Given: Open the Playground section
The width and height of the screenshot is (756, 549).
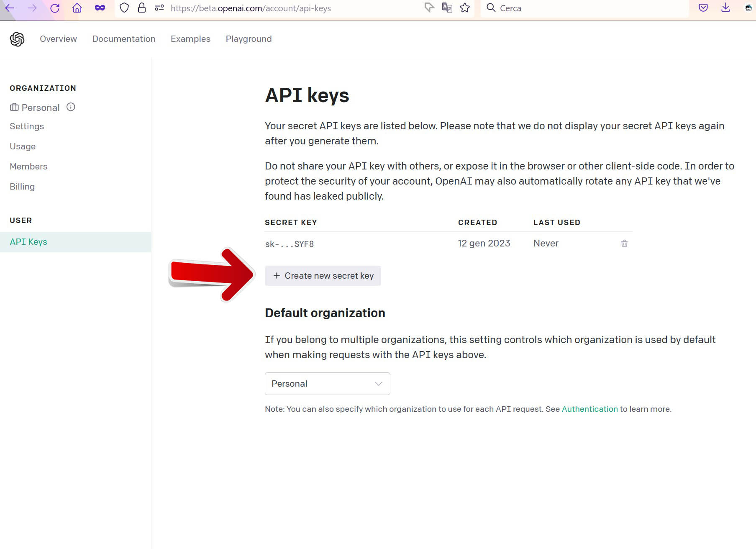Looking at the screenshot, I should 249,39.
